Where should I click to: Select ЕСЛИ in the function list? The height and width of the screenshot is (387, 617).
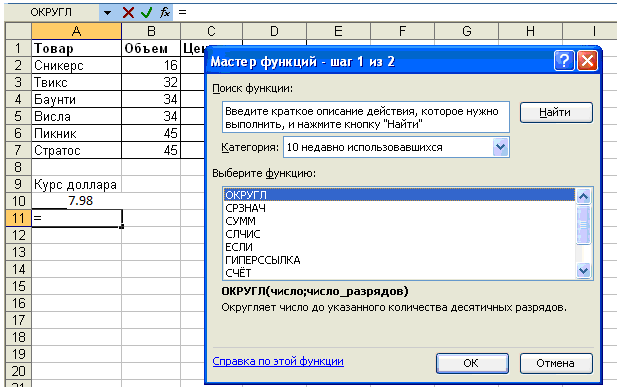tap(399, 247)
